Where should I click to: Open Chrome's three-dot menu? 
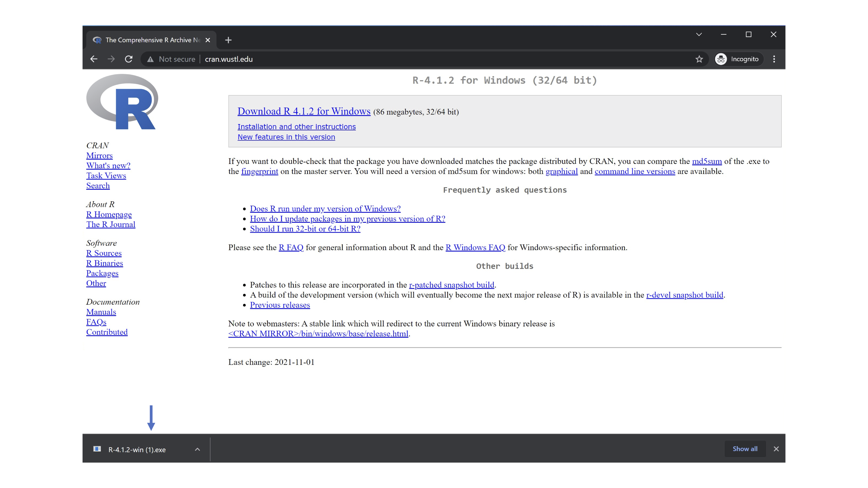coord(774,59)
